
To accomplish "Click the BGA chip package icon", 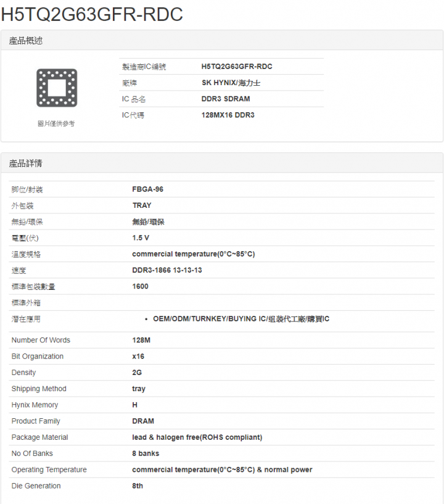I will 57,88.
